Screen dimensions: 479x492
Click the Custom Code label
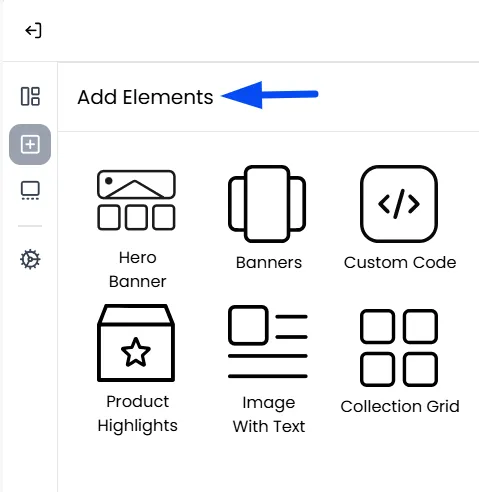pyautogui.click(x=400, y=262)
